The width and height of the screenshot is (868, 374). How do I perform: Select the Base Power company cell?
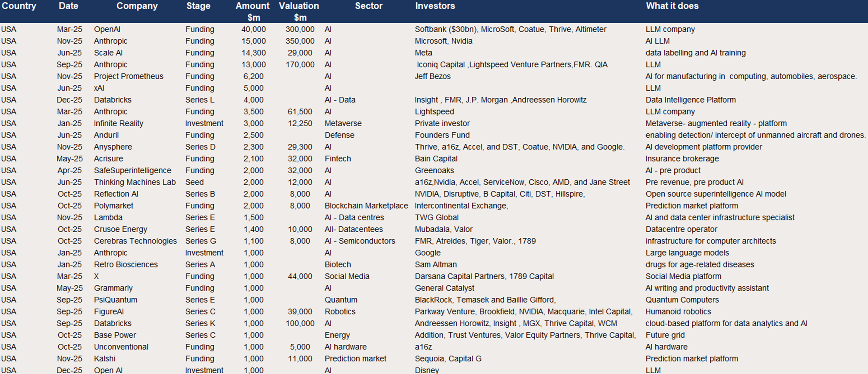[x=115, y=335]
